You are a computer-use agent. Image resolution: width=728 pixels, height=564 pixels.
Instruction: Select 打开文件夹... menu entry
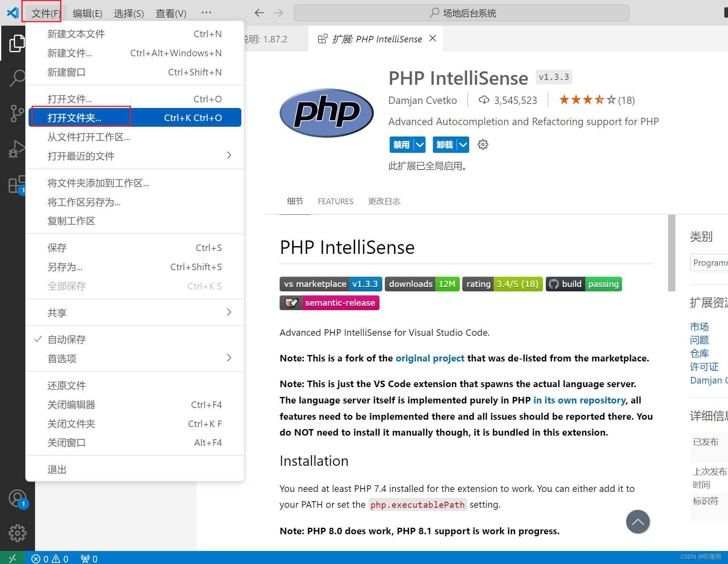(x=135, y=117)
